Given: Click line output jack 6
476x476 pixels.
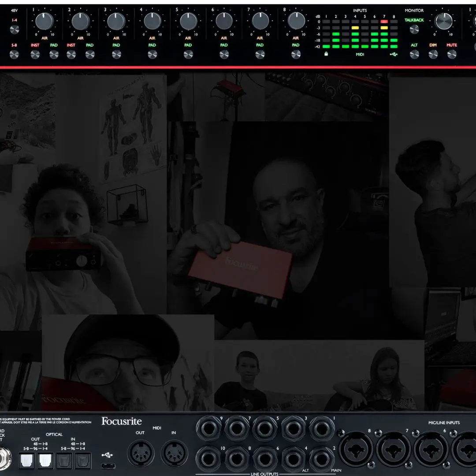Looking at the screenshot, I should coord(265,459).
